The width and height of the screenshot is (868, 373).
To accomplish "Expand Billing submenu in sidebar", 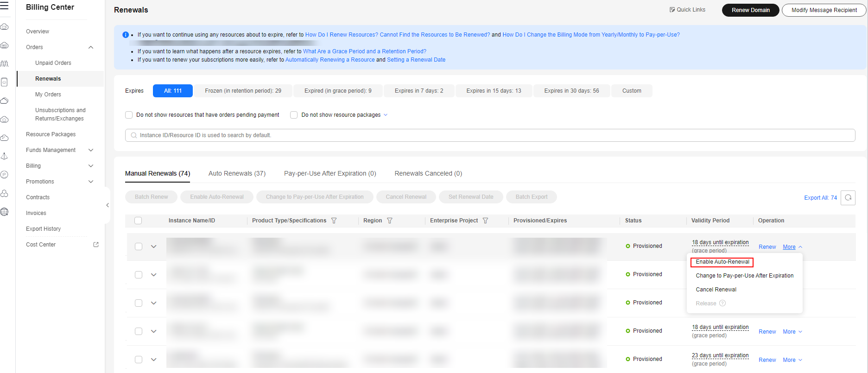I will tap(91, 166).
